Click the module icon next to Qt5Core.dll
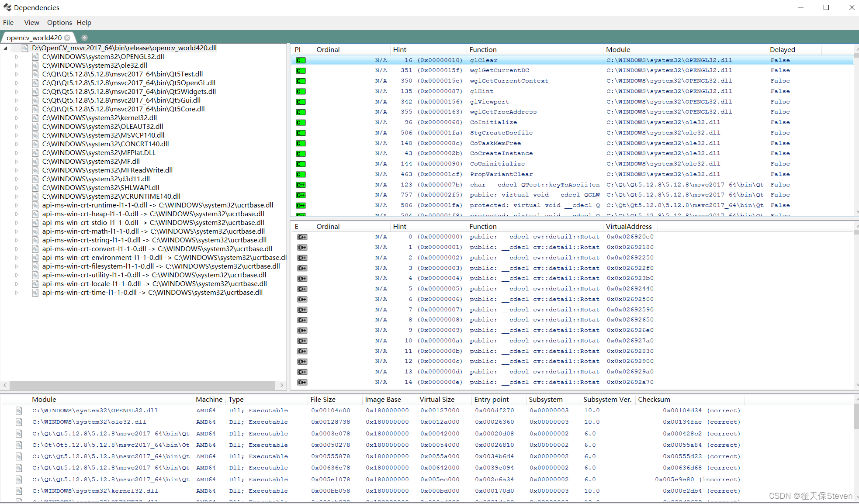 (35, 109)
